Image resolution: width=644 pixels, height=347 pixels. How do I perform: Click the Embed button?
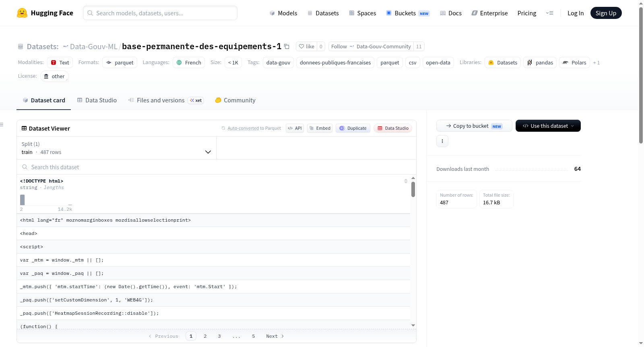tap(320, 128)
